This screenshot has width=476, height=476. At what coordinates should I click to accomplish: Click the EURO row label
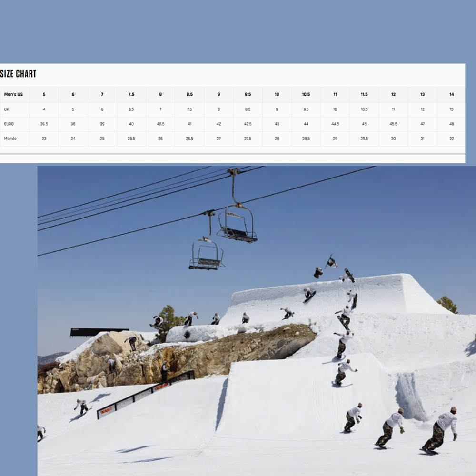9,124
